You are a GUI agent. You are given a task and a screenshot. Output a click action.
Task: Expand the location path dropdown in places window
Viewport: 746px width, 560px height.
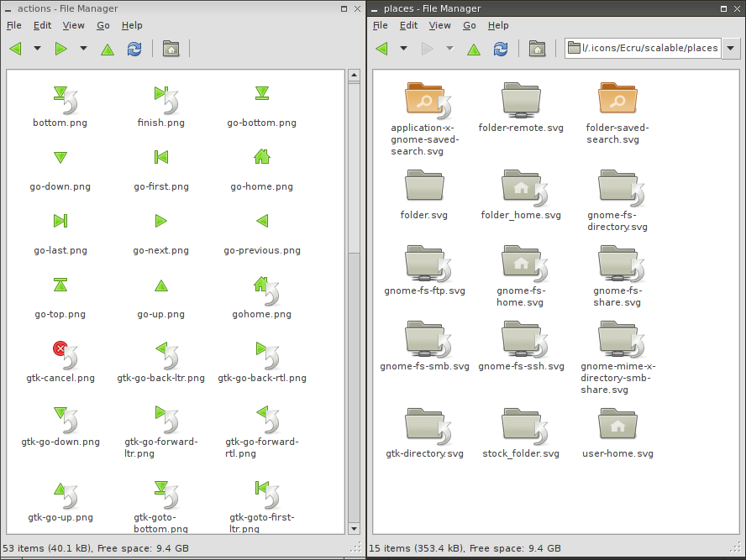tap(730, 49)
